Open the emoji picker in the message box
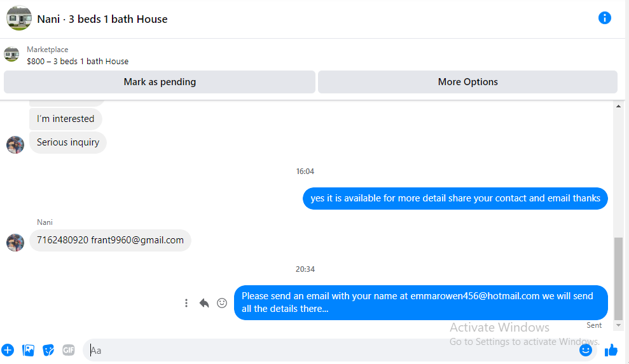 click(586, 350)
